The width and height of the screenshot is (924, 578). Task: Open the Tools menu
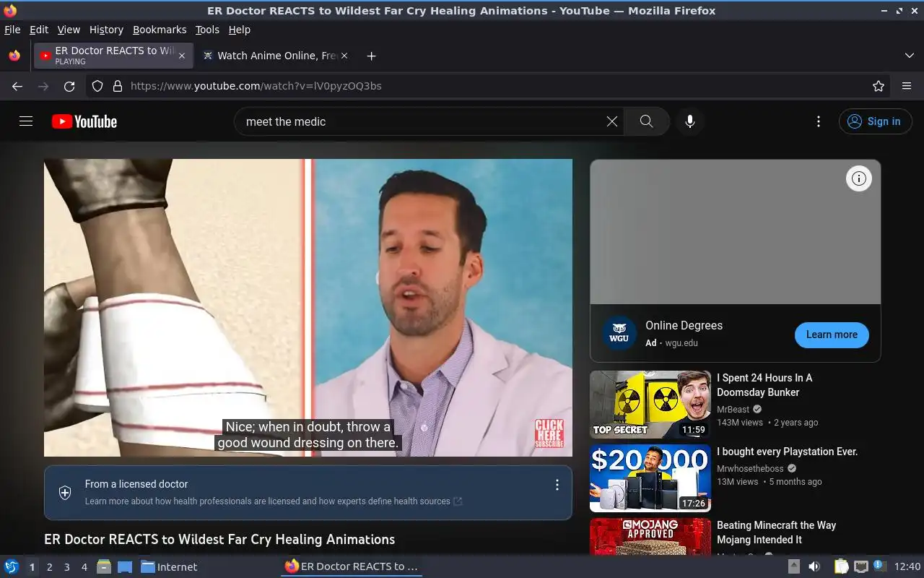tap(207, 30)
